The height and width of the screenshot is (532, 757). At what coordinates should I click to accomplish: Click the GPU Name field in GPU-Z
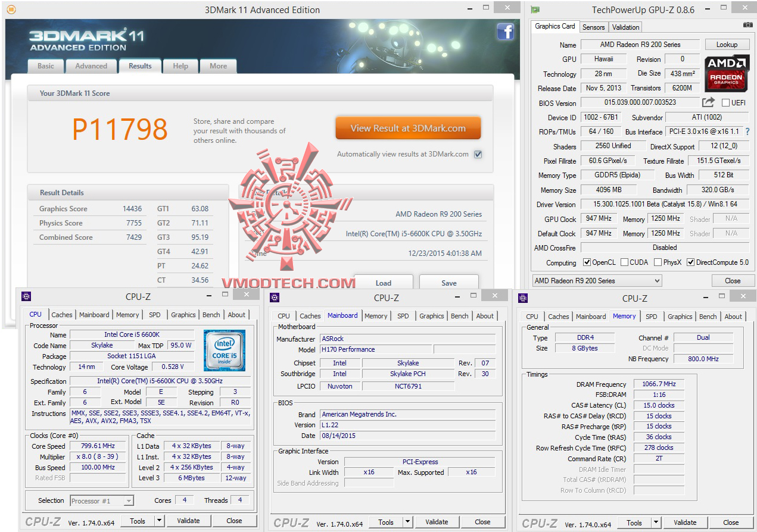tap(640, 45)
